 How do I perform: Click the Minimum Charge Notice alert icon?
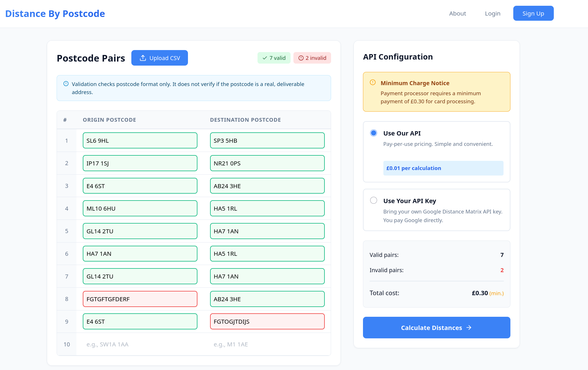click(373, 83)
